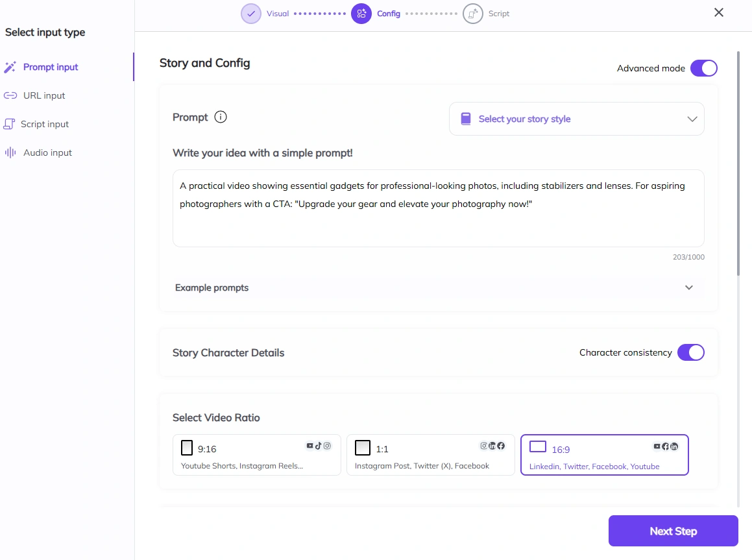Click Write your idea with a simple prompt text
Screen dimensions: 752x560
pos(262,153)
